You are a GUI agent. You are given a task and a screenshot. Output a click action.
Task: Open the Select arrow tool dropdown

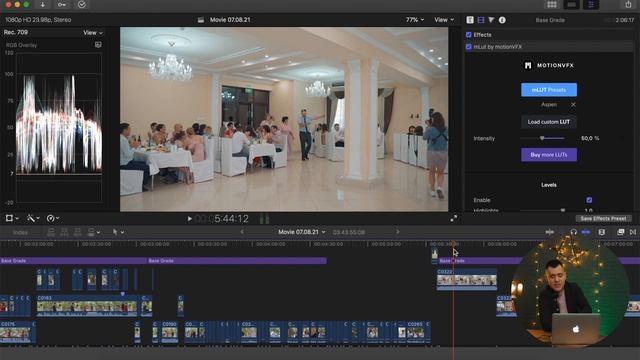pos(118,232)
